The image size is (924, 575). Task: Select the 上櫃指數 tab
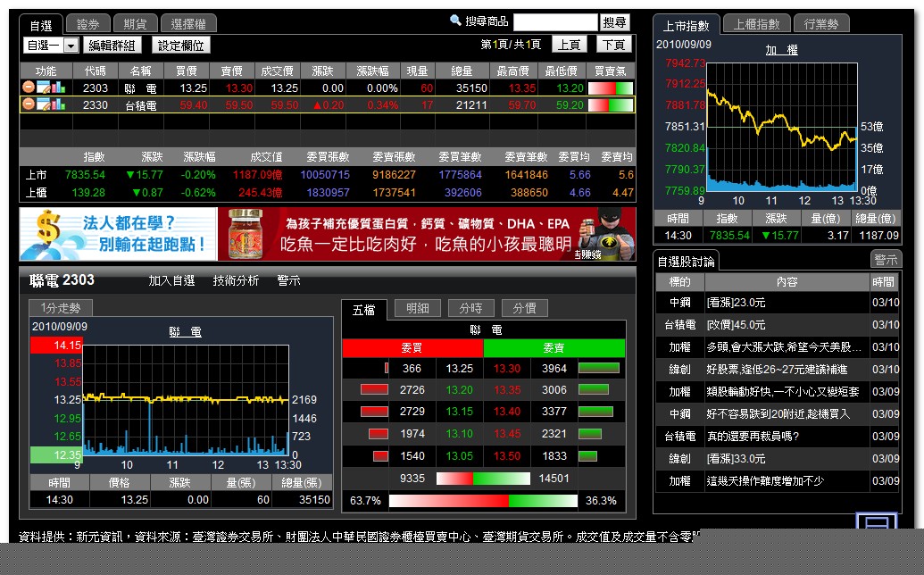pyautogui.click(x=756, y=24)
